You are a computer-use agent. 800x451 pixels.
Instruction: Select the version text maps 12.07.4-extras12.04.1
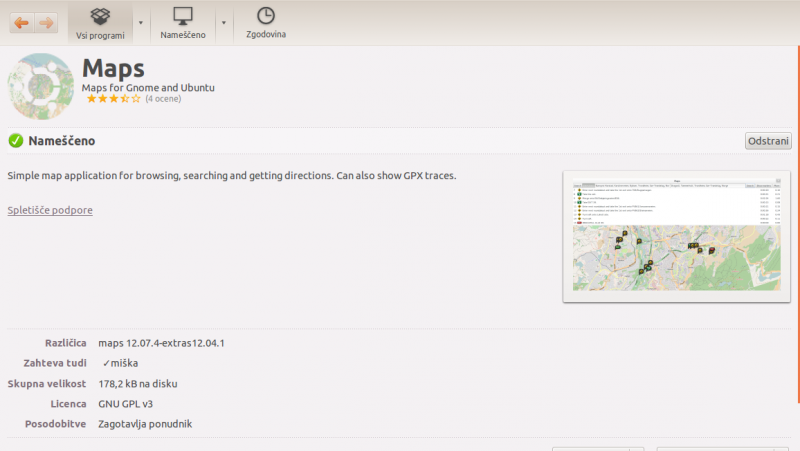pos(161,343)
